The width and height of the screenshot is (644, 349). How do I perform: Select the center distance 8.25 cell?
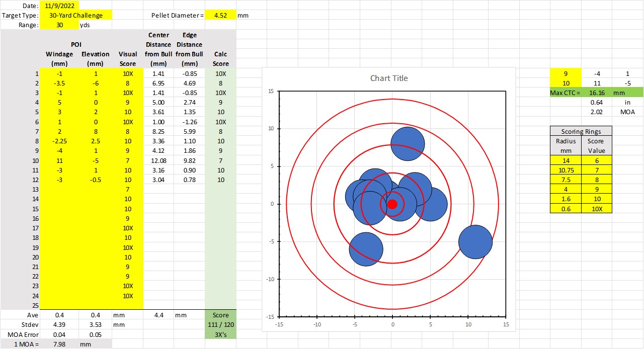tap(158, 131)
